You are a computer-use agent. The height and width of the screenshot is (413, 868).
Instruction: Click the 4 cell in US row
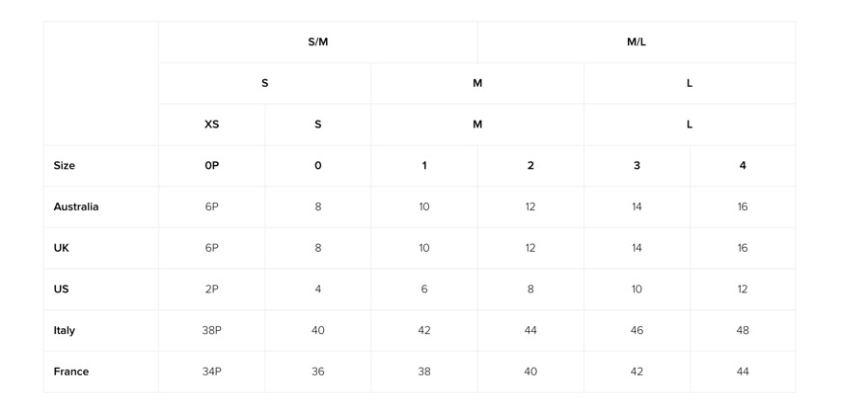318,289
